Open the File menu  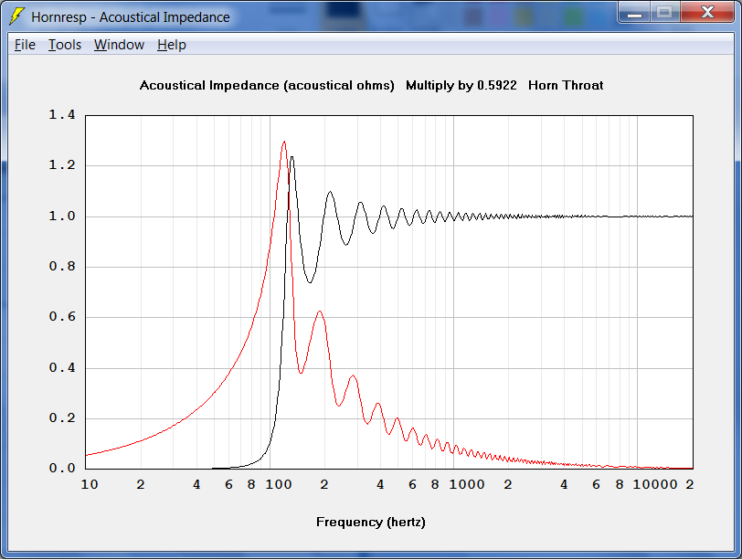pos(25,45)
